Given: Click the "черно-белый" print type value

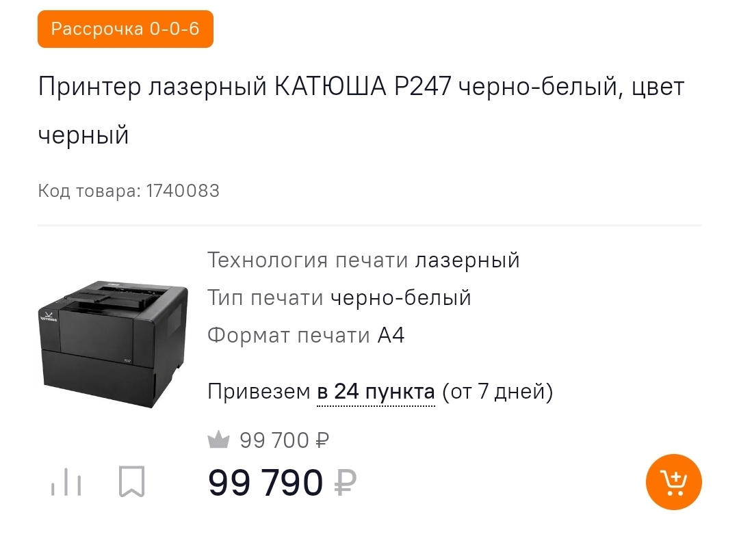Looking at the screenshot, I should click(400, 298).
